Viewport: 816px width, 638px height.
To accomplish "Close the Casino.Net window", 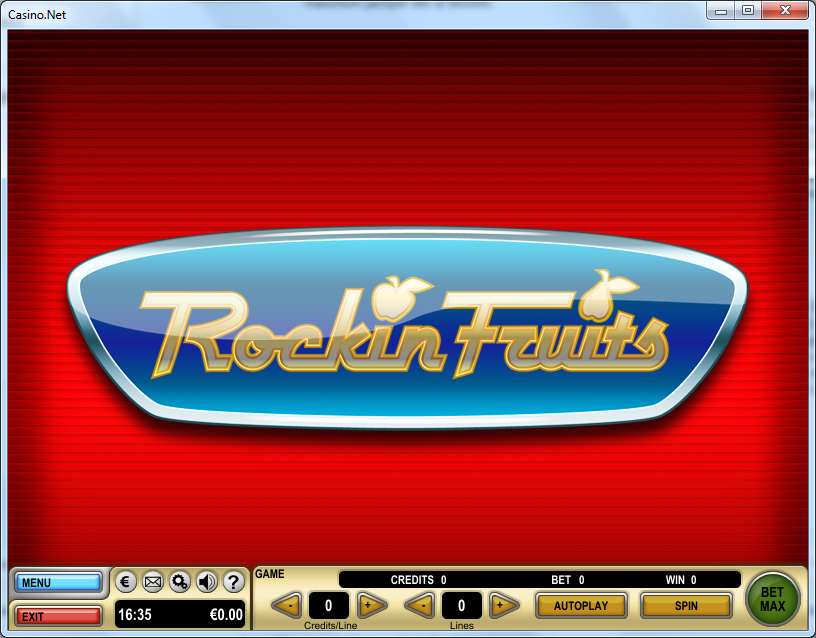I will [x=785, y=10].
